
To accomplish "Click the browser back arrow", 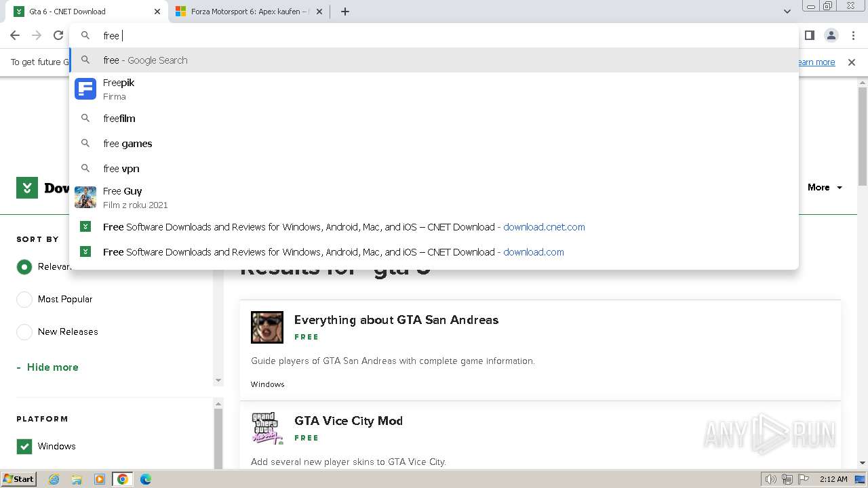I will tap(15, 35).
